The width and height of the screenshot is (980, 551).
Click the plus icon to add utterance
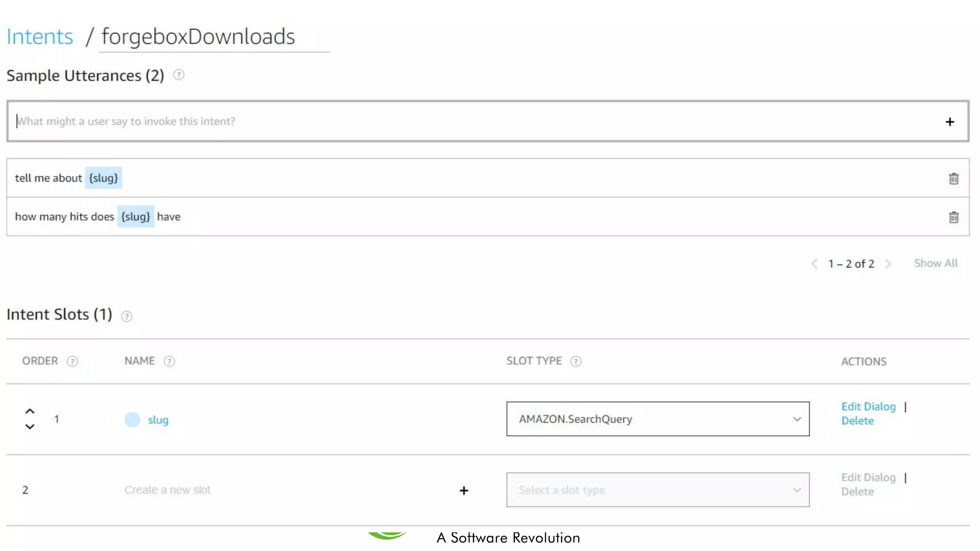coord(949,122)
